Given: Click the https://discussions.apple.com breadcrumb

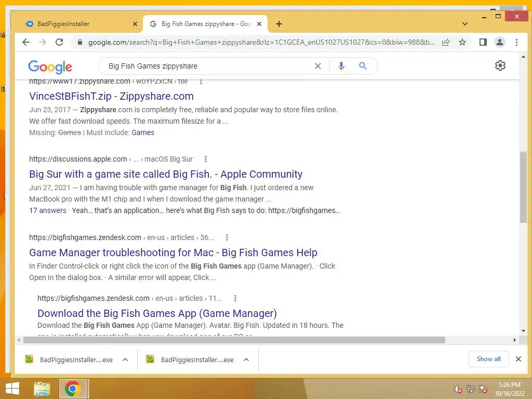Looking at the screenshot, I should [78, 159].
